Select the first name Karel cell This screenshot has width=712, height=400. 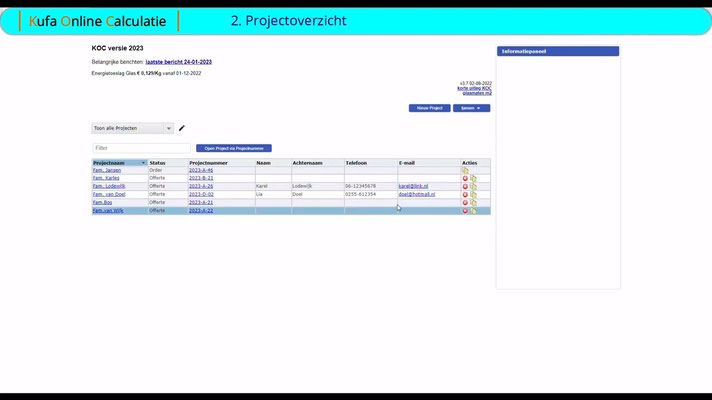262,186
